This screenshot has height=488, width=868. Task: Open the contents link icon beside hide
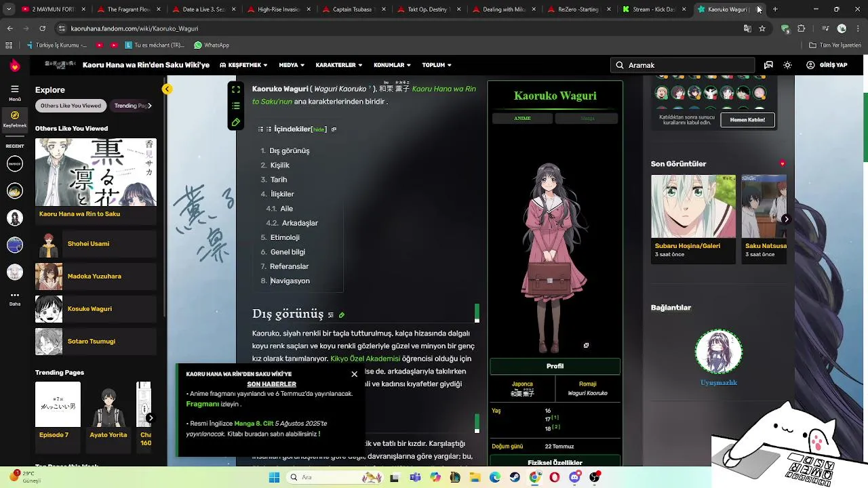point(334,129)
